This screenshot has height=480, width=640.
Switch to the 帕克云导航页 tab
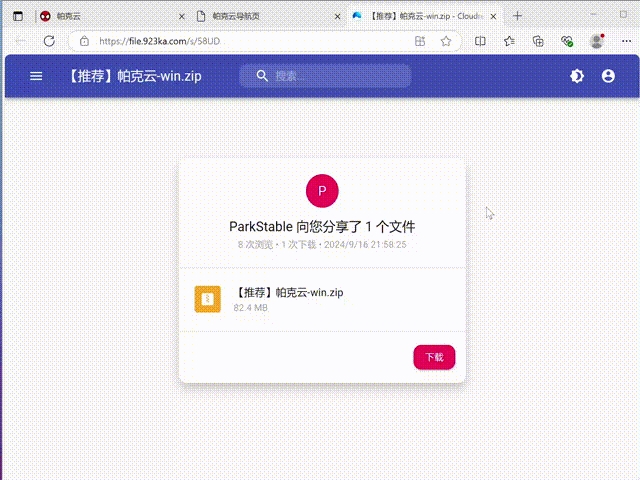tap(260, 16)
